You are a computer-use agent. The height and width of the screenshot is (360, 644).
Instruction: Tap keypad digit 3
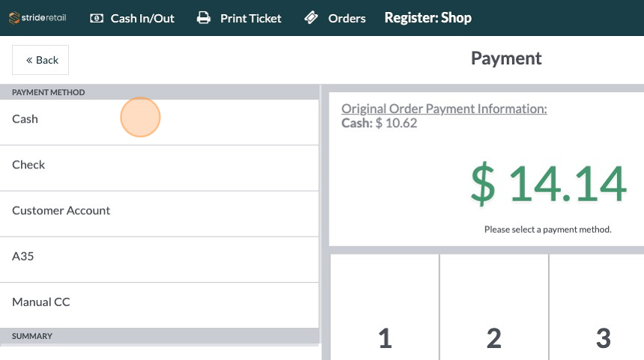(603, 338)
